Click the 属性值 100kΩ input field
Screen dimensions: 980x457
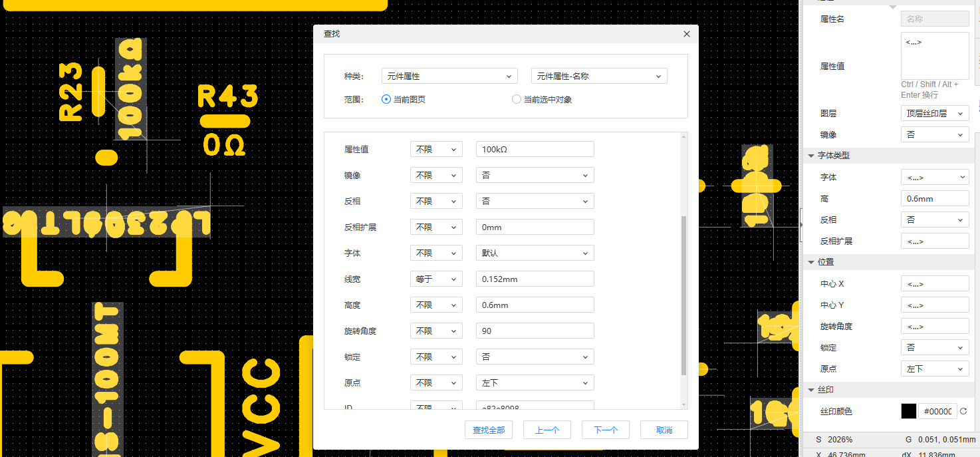(x=535, y=150)
